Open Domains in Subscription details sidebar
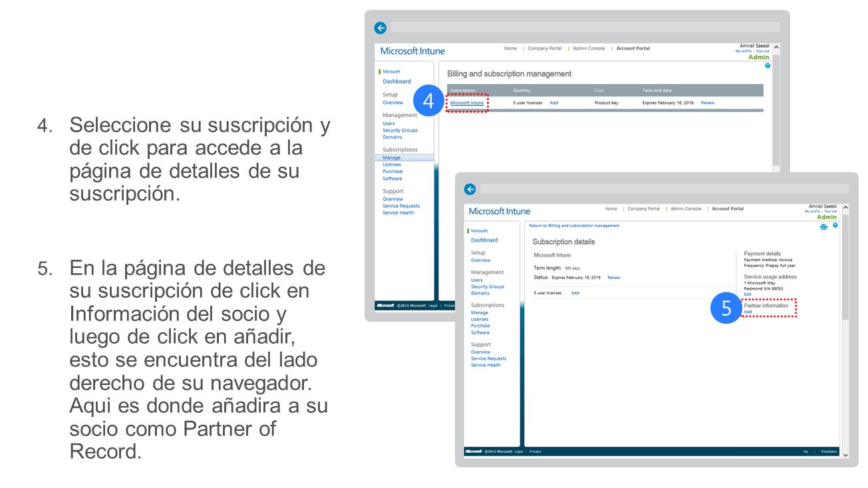This screenshot has width=868, height=488. [x=480, y=293]
